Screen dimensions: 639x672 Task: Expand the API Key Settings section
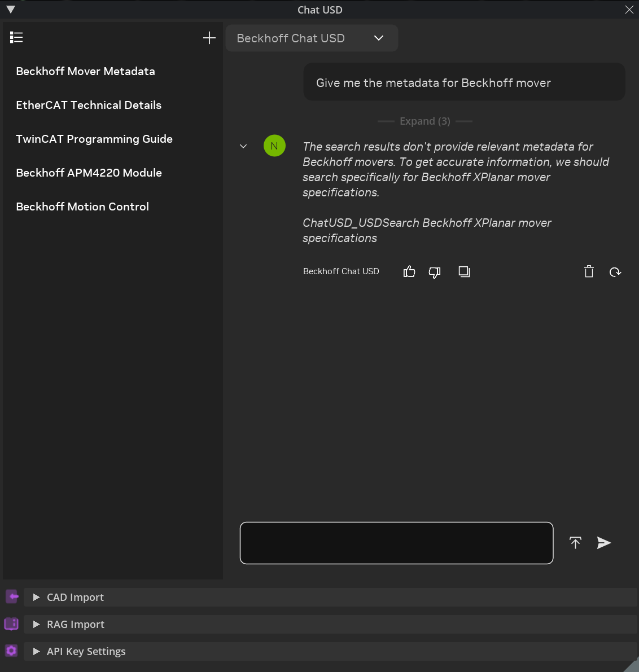click(330, 651)
